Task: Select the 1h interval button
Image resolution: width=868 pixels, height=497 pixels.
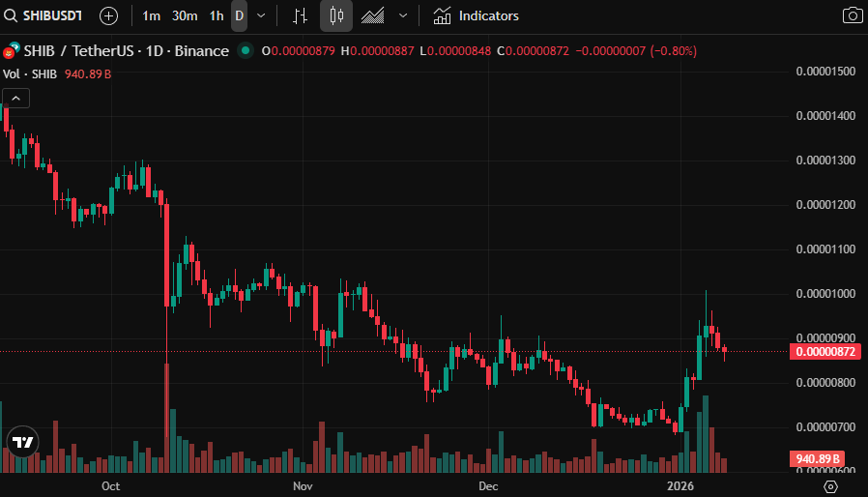Action: tap(217, 15)
